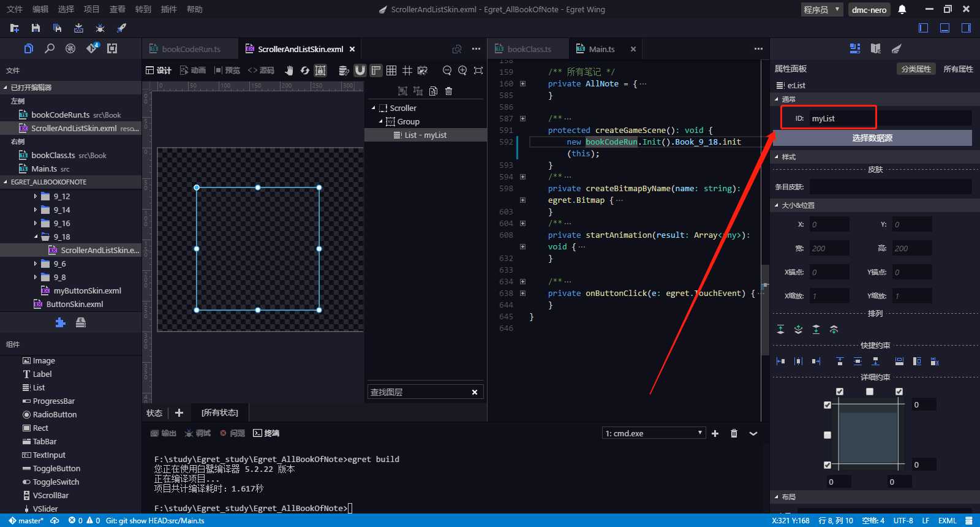The image size is (980, 527).
Task: Select List - myList in layer tree
Action: [x=426, y=135]
